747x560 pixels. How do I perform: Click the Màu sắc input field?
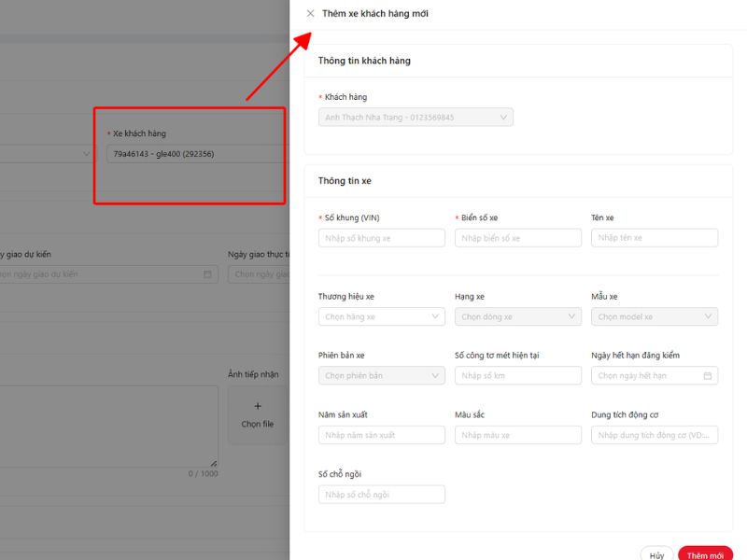[517, 435]
